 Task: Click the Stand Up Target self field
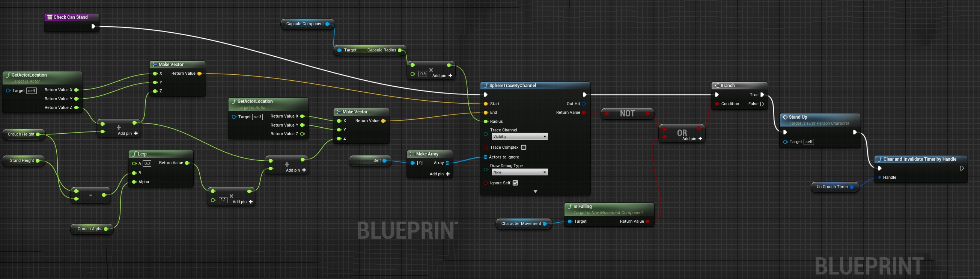pos(809,142)
